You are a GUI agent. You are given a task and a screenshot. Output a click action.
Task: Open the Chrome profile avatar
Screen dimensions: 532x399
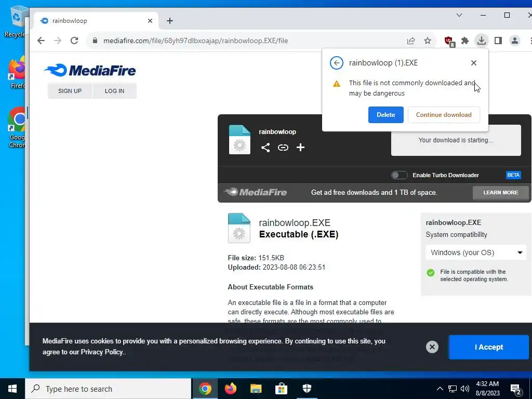click(x=515, y=41)
